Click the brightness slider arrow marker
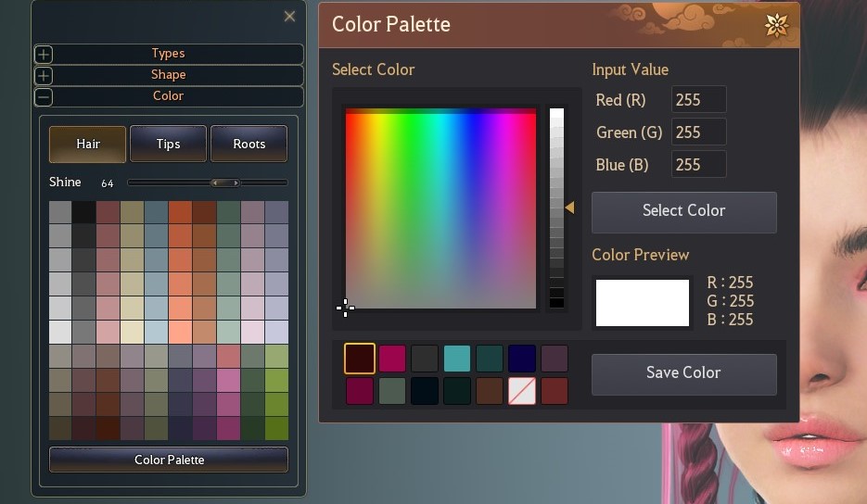The image size is (867, 504). [569, 208]
